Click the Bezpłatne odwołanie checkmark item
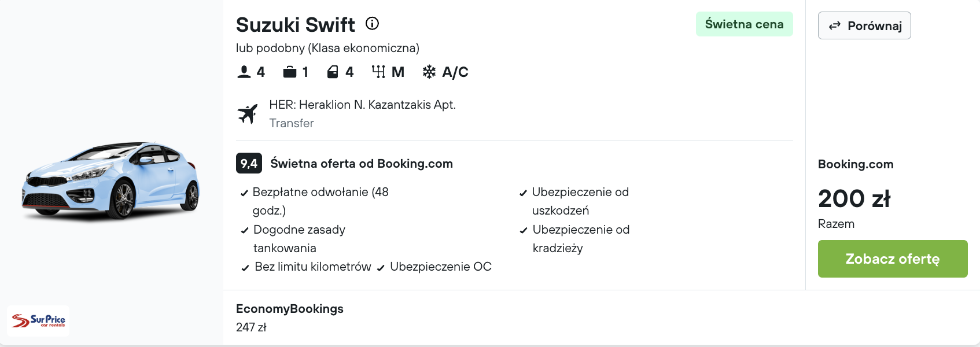 [x=315, y=201]
